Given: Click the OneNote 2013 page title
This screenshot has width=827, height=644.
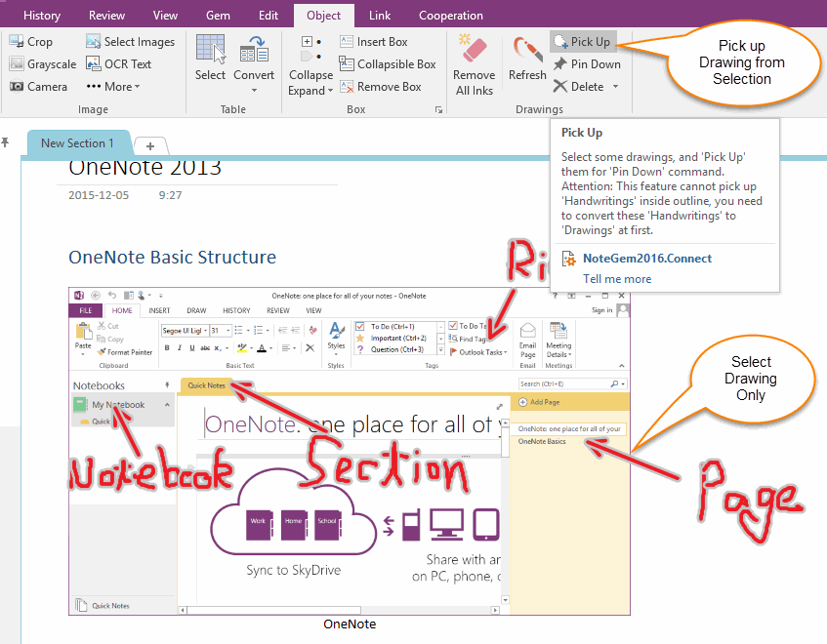Looking at the screenshot, I should point(145,168).
